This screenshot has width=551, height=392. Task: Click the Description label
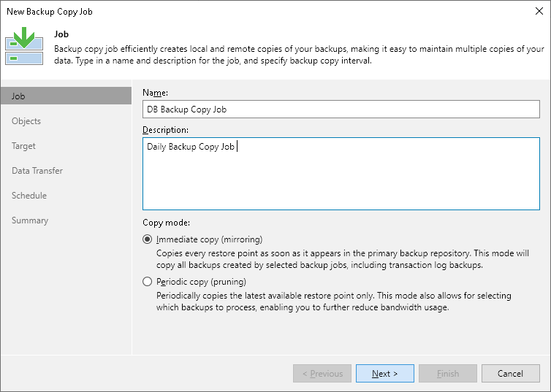click(x=166, y=130)
